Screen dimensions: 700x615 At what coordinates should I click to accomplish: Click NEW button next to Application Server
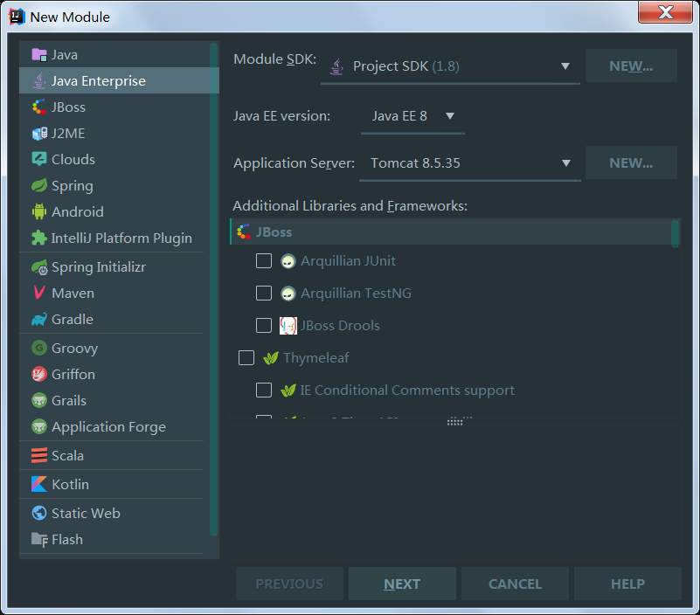[x=631, y=162]
